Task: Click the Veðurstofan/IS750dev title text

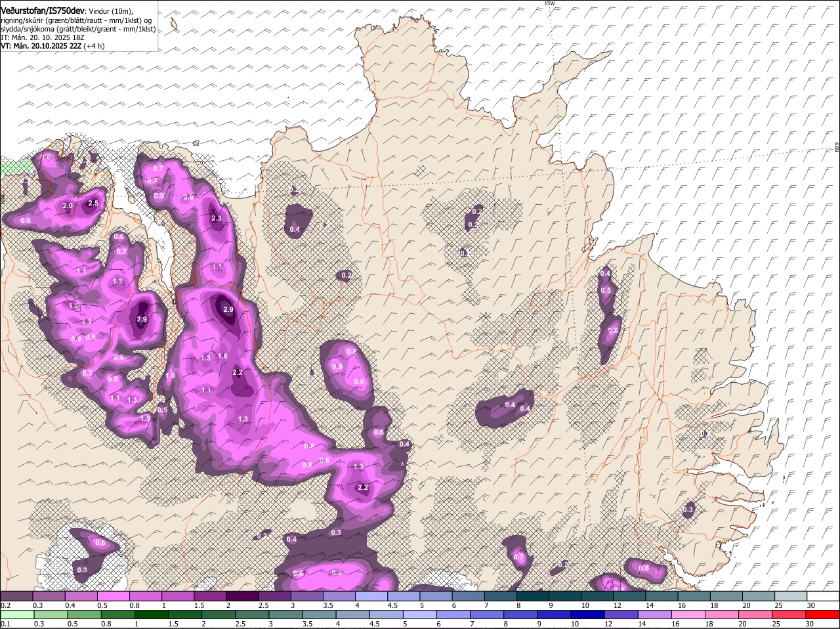Action: pyautogui.click(x=43, y=11)
